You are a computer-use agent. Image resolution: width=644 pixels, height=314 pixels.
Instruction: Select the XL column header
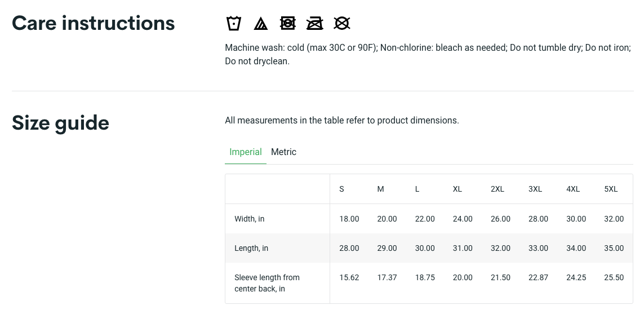point(458,189)
